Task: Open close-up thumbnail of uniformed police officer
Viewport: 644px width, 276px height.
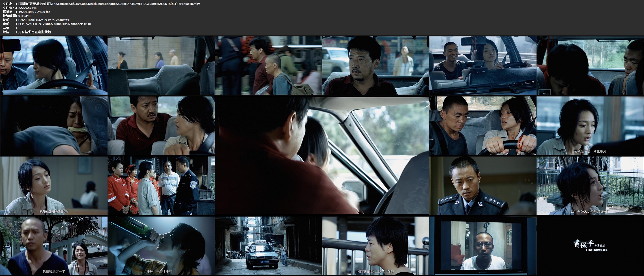Action: click(483, 186)
